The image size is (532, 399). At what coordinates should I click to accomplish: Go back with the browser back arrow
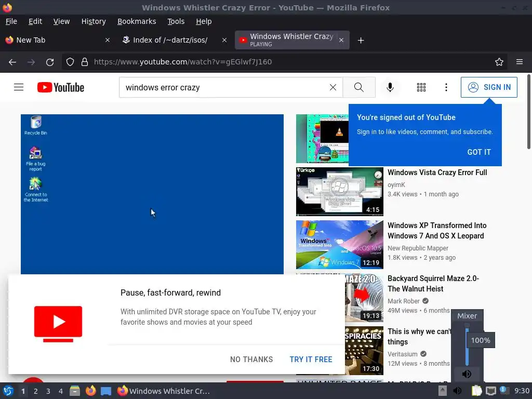12,62
